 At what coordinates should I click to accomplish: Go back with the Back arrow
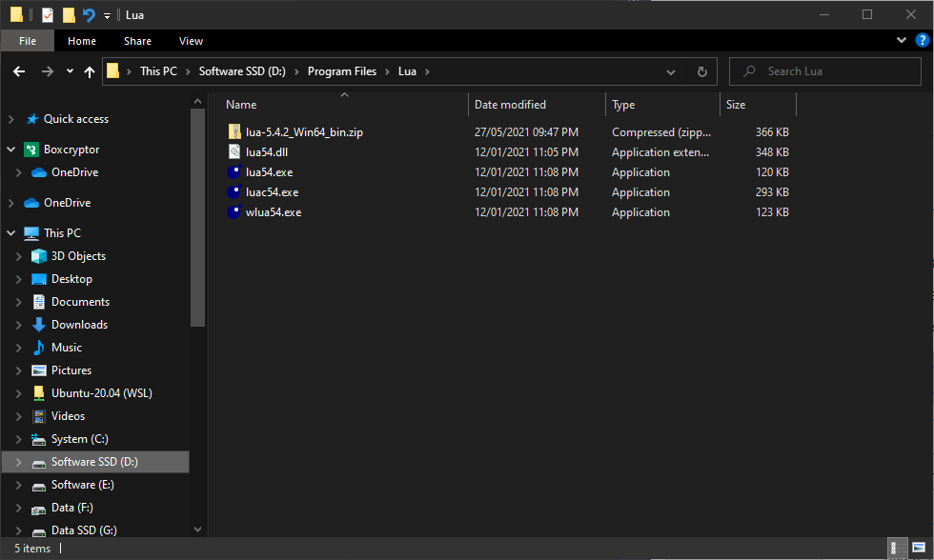pos(19,71)
